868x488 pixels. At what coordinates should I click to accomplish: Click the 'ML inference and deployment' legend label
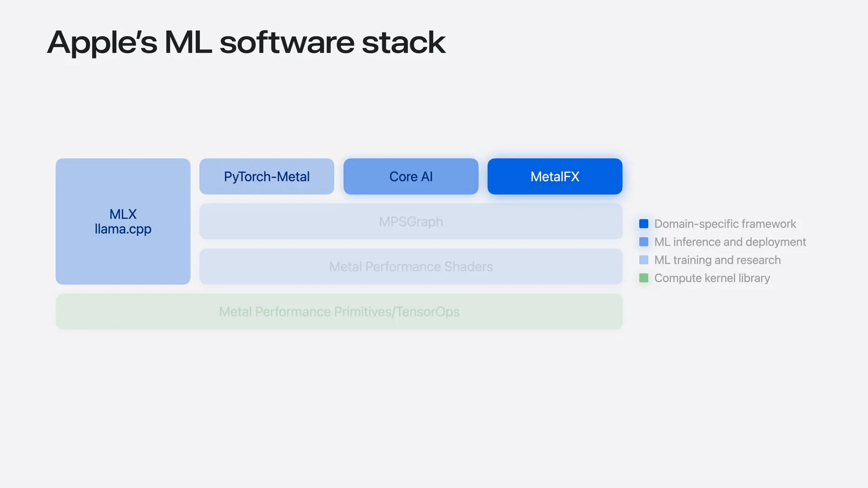click(x=730, y=242)
